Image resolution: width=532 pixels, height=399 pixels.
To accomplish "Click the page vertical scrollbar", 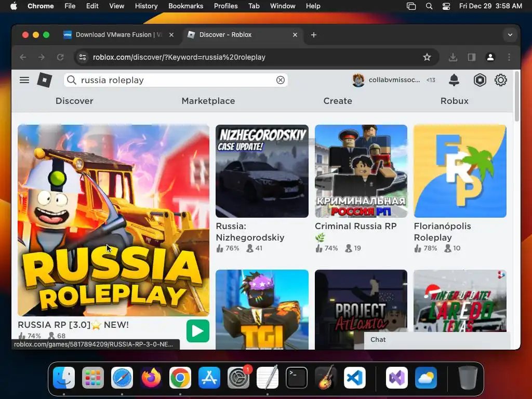I will click(517, 96).
